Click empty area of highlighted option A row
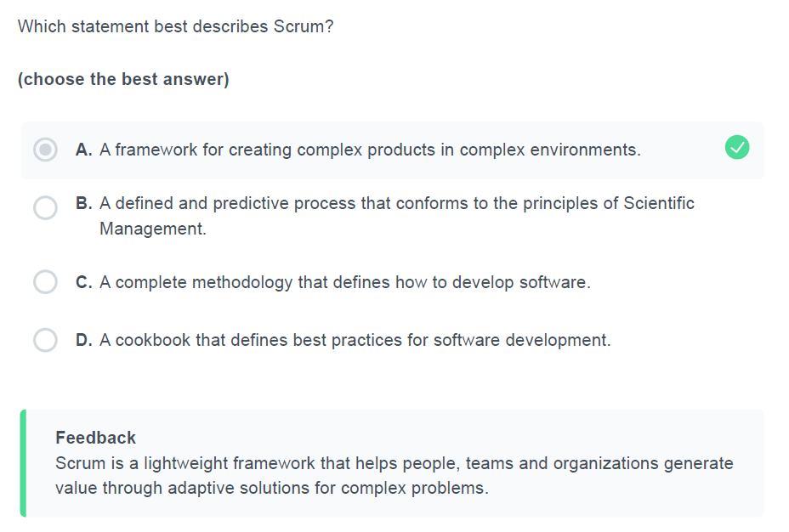This screenshot has width=789, height=532. (682, 150)
